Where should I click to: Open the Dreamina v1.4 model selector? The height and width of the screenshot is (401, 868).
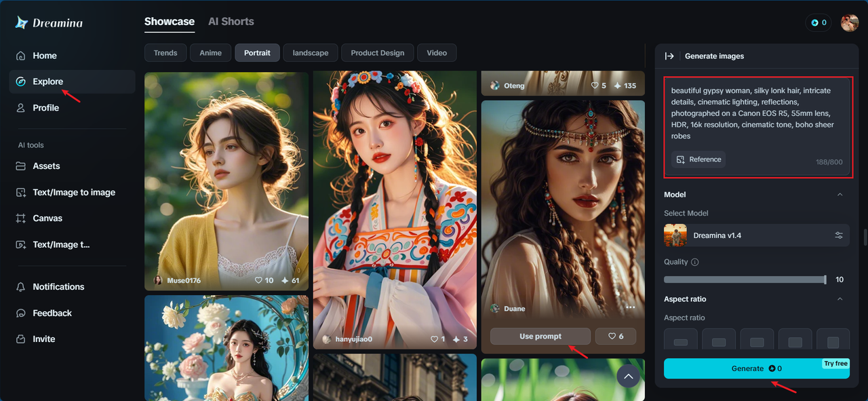[x=756, y=235]
